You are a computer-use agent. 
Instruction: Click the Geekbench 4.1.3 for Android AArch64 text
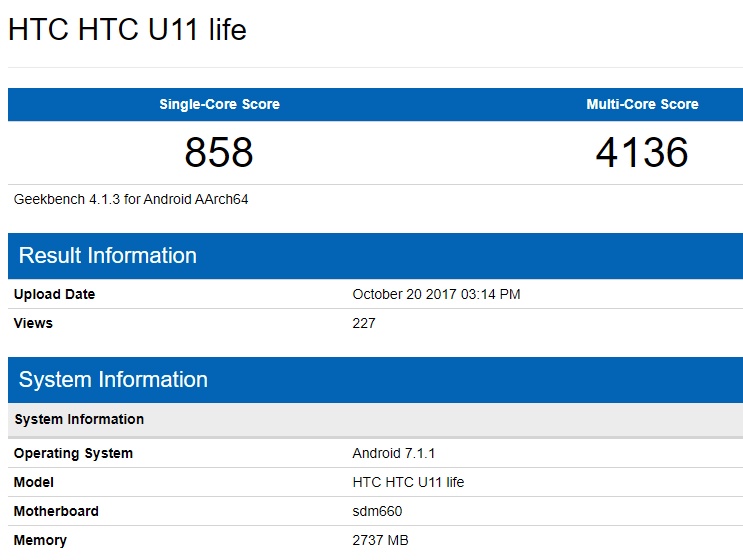point(131,199)
